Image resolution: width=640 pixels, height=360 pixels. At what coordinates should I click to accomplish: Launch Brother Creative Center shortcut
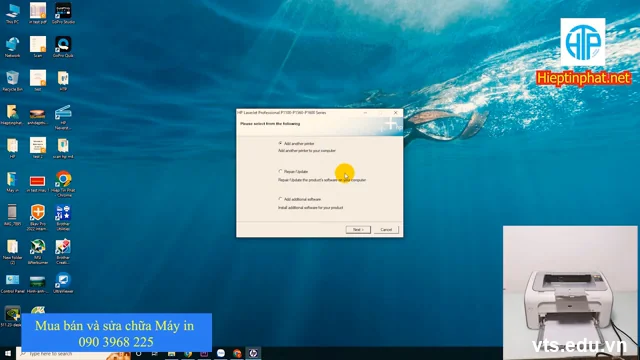click(63, 251)
